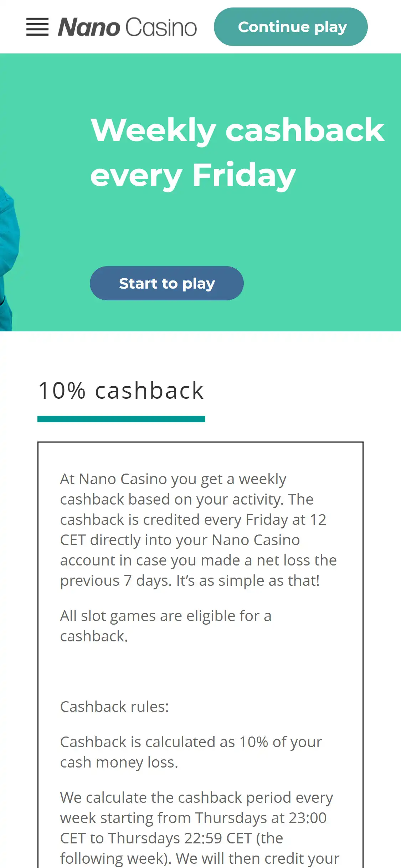Click the bold "Nano" word in logo
This screenshot has height=868, width=401.
coord(89,27)
